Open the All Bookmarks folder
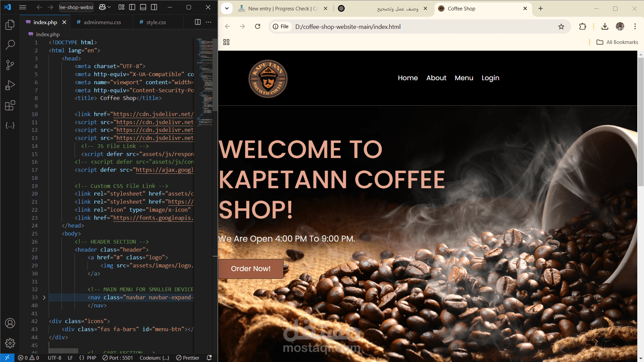Viewport: 644px width, 362px height. [617, 42]
